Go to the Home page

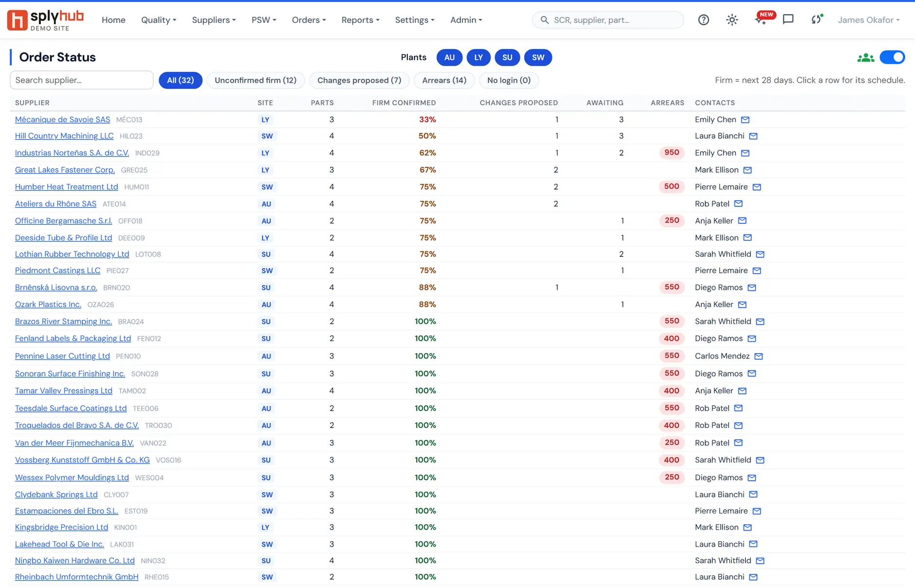[x=113, y=20]
